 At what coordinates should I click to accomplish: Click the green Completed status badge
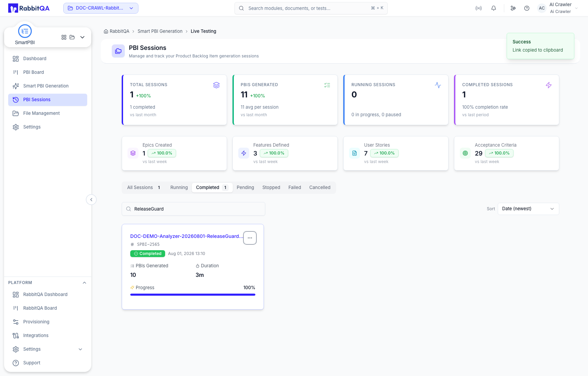pos(148,254)
